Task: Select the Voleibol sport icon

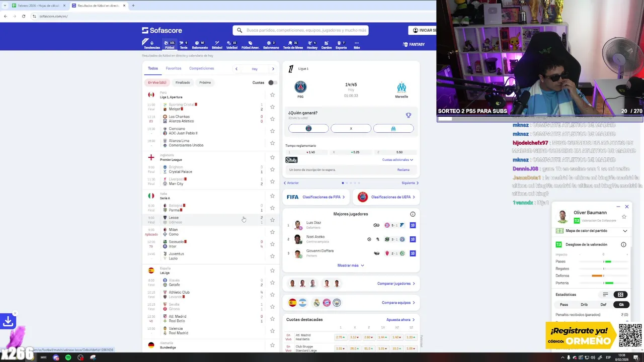Action: (232, 45)
